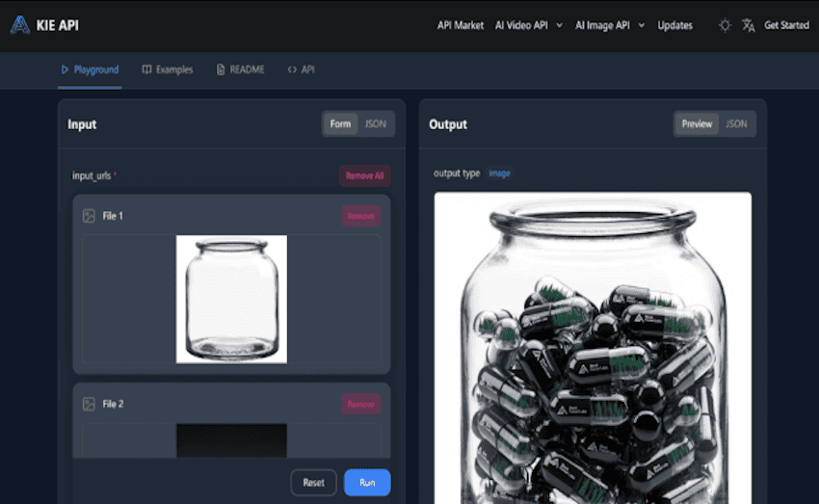Click the Get Started link
This screenshot has height=504, width=819.
tap(786, 25)
